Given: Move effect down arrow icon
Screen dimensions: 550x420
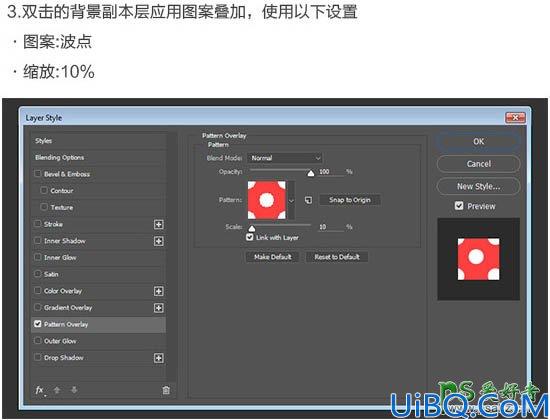Looking at the screenshot, I should pyautogui.click(x=74, y=390).
